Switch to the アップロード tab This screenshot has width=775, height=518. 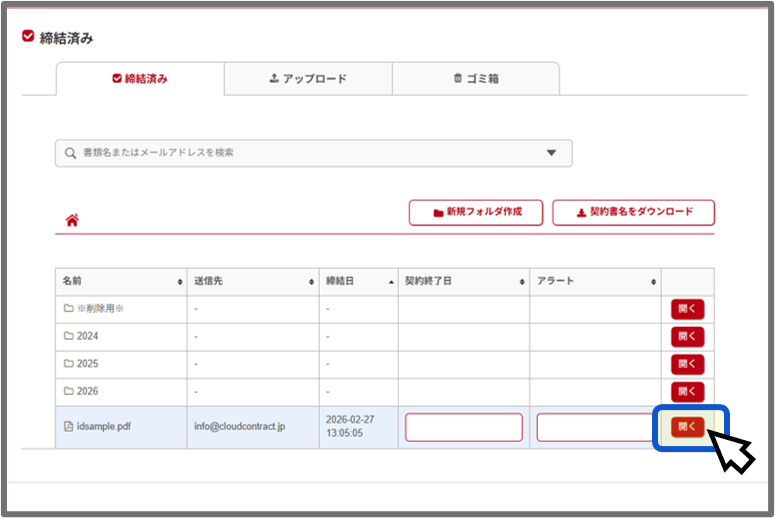click(x=308, y=79)
